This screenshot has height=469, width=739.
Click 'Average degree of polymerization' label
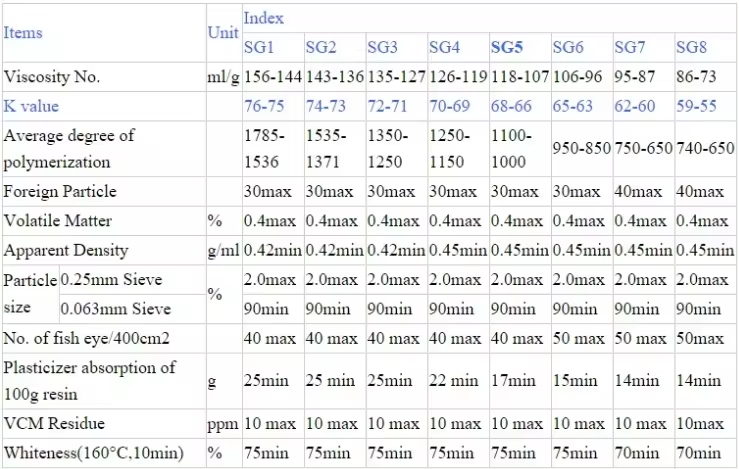click(x=69, y=148)
